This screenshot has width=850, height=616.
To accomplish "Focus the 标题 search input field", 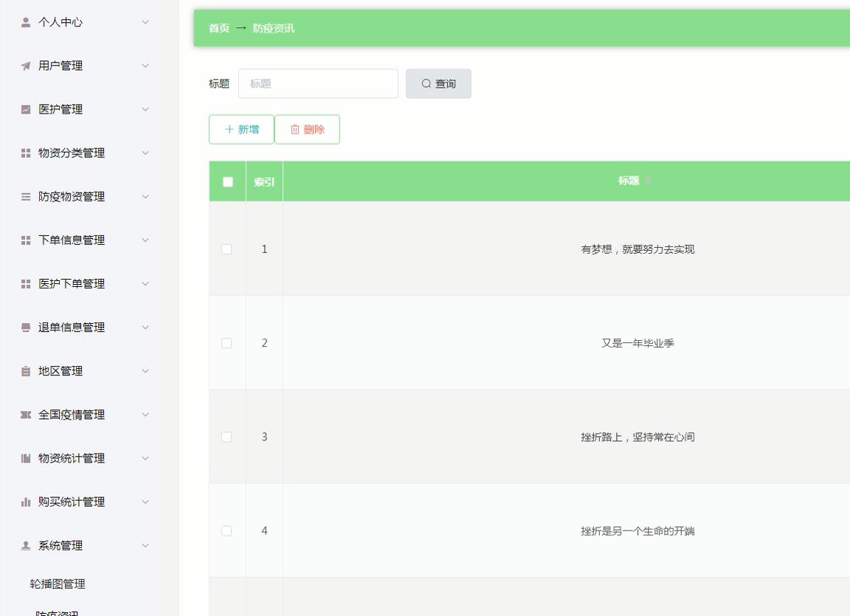I will coord(318,83).
